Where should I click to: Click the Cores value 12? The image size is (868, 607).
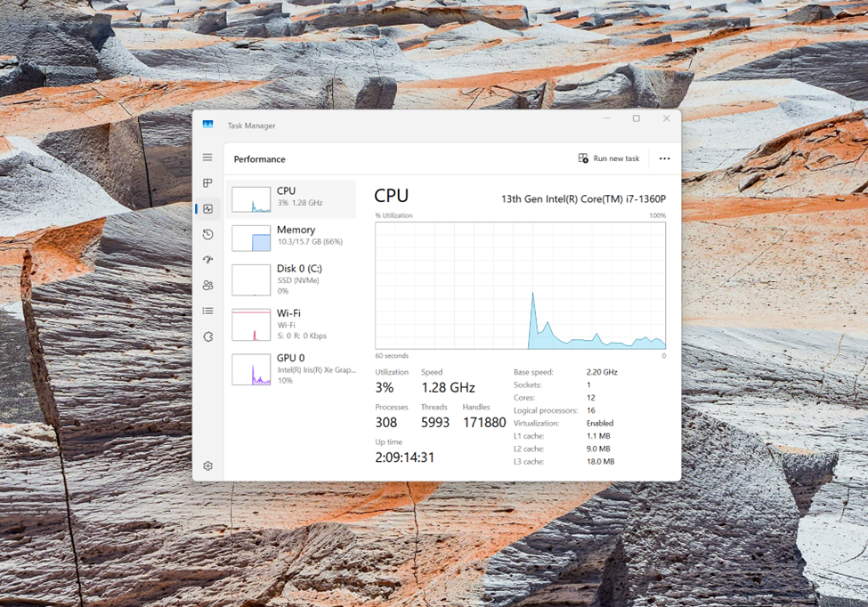pyautogui.click(x=590, y=397)
